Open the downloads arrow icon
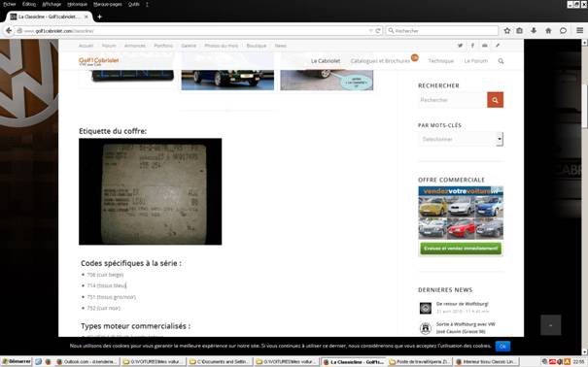588x367 pixels. click(534, 31)
